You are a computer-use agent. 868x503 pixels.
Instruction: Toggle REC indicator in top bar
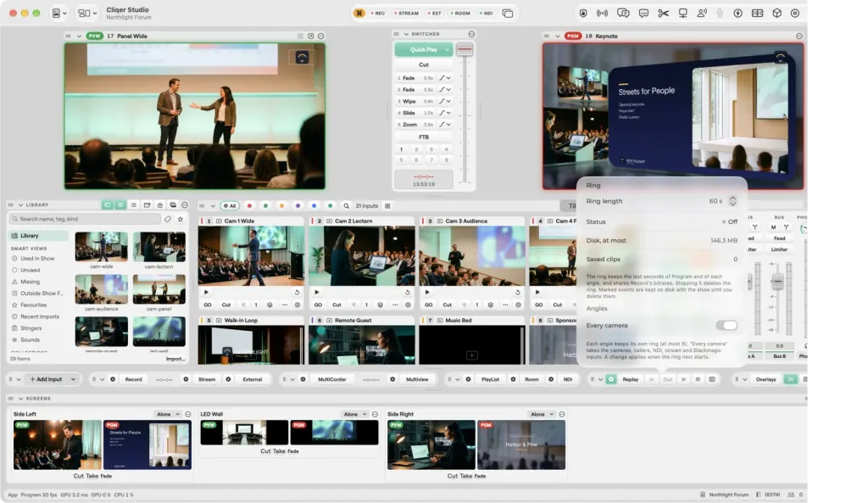[377, 14]
